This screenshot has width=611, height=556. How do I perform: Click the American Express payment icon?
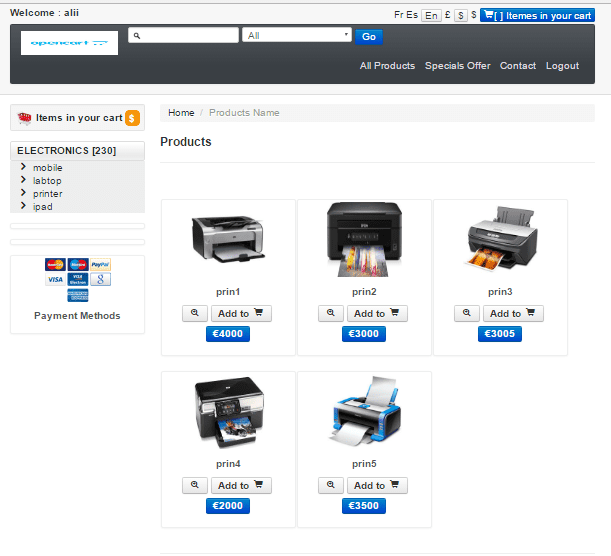tap(78, 295)
